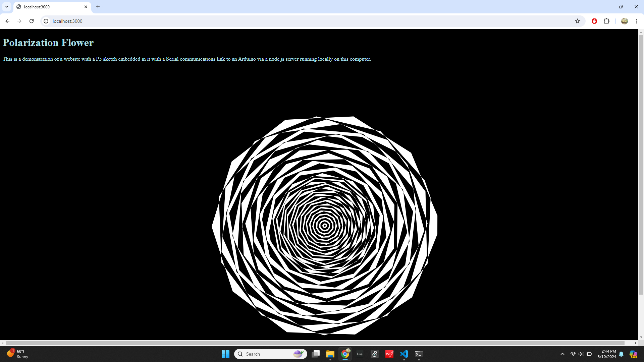Click the forward navigation arrow icon
The height and width of the screenshot is (362, 644).
19,21
